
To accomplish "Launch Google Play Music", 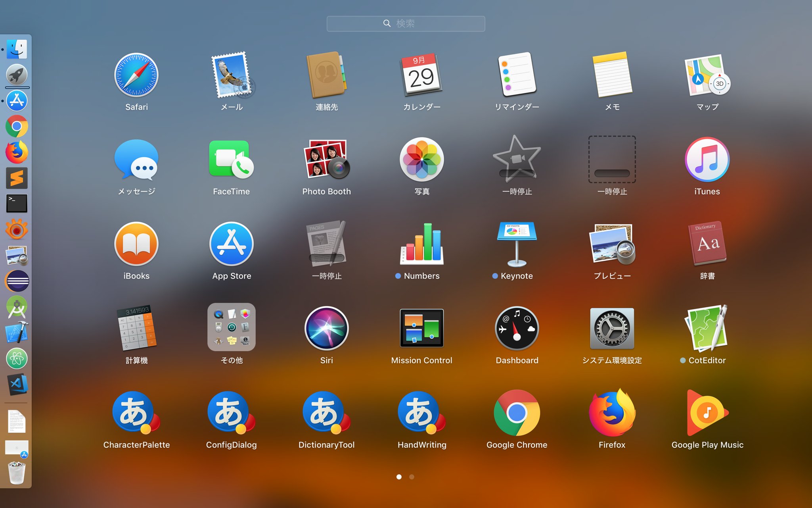I will tap(707, 413).
